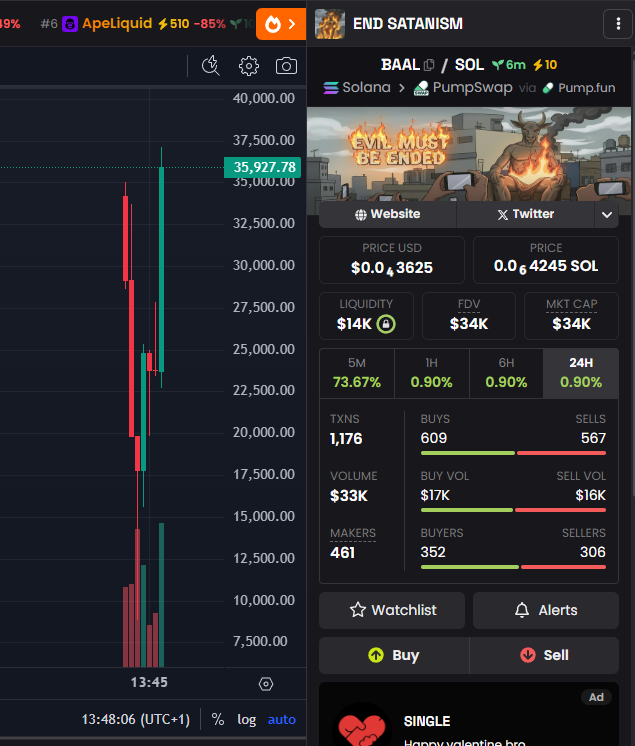Toggle percent scale on chart
635x746 pixels.
click(x=218, y=719)
